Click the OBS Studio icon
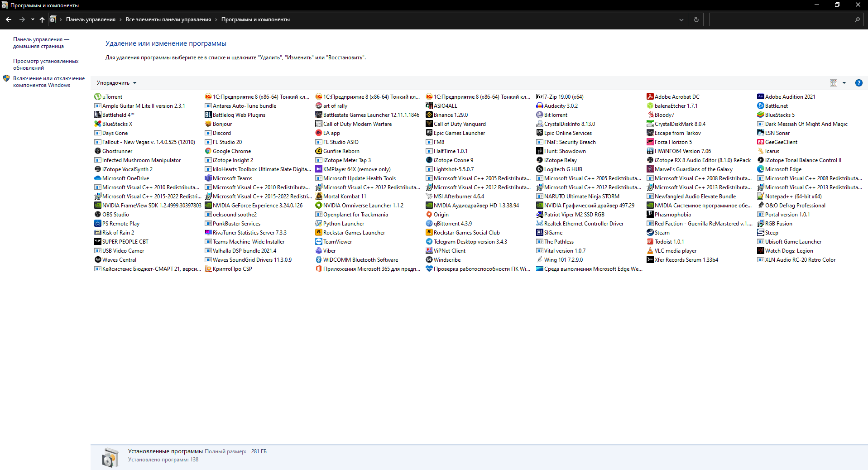Viewport: 868px width, 470px height. click(x=97, y=214)
